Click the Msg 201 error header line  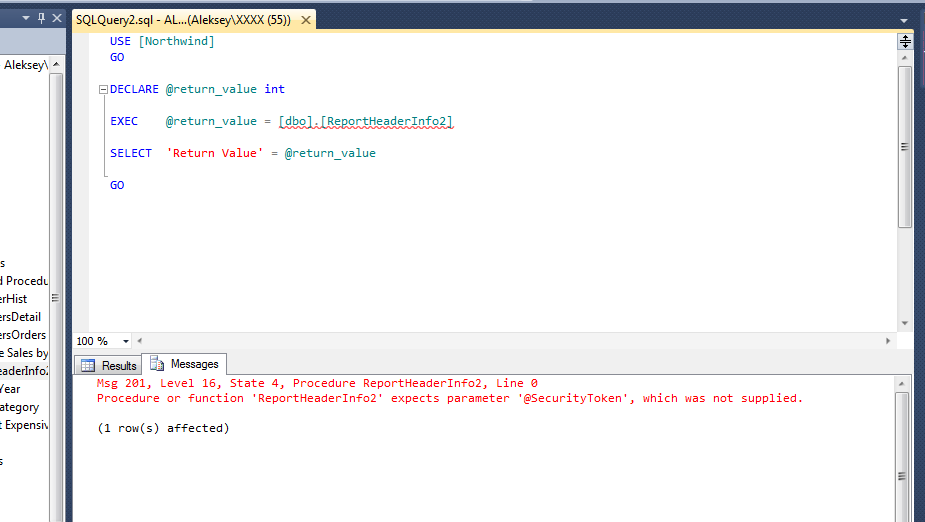317,383
